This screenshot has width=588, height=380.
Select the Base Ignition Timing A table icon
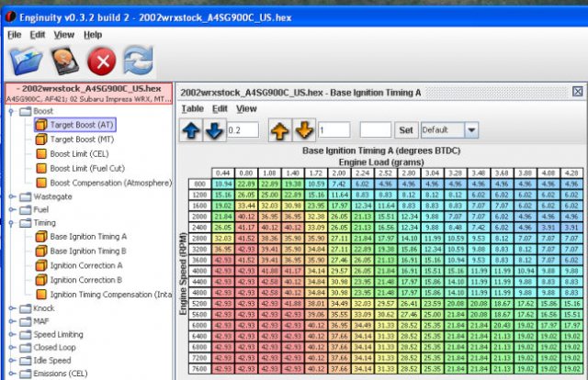coord(41,237)
